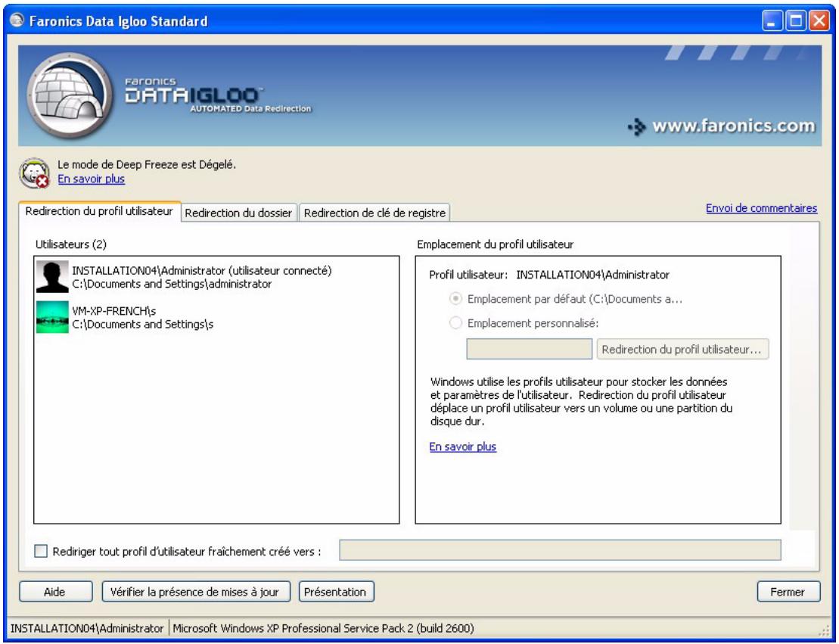Image resolution: width=839 pixels, height=644 pixels.
Task: Minimize the Faronics Data Igloo window
Action: pos(772,21)
